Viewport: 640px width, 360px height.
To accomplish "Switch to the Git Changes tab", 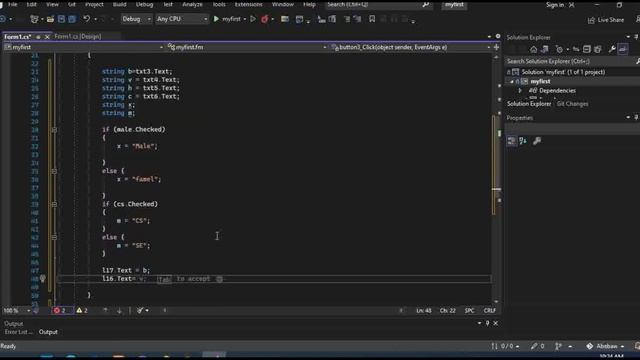I will [x=572, y=104].
